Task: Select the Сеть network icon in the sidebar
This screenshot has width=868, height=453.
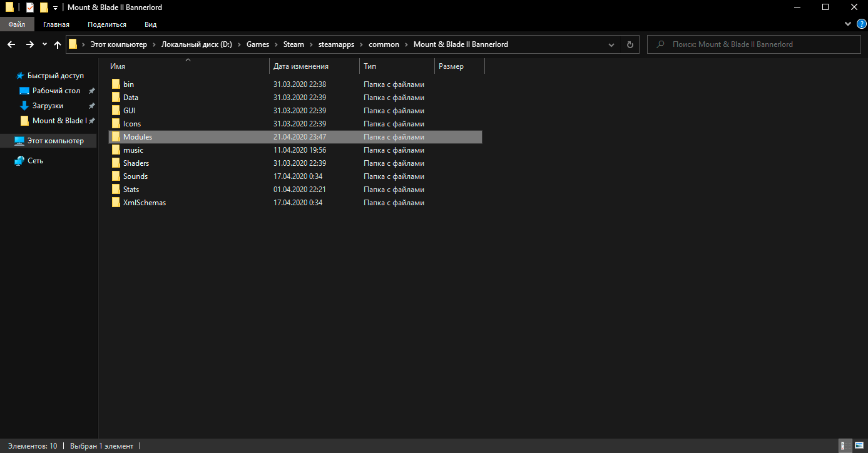Action: [19, 161]
